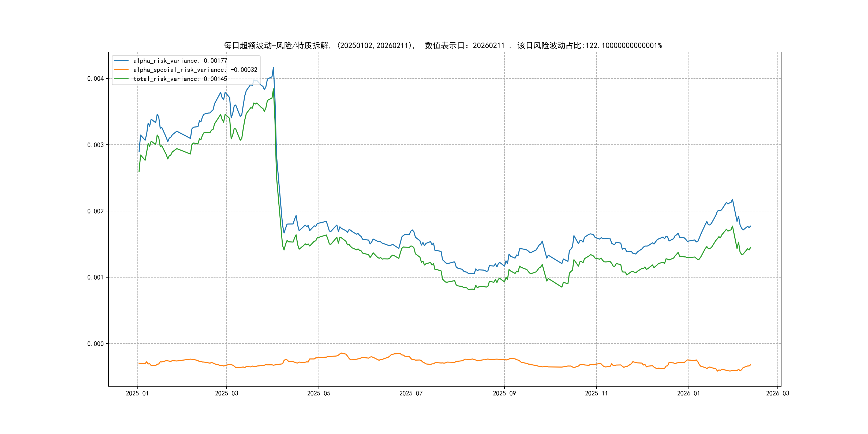Click the 0.003 y-axis tick label
Image resolution: width=868 pixels, height=434 pixels.
pyautogui.click(x=95, y=145)
